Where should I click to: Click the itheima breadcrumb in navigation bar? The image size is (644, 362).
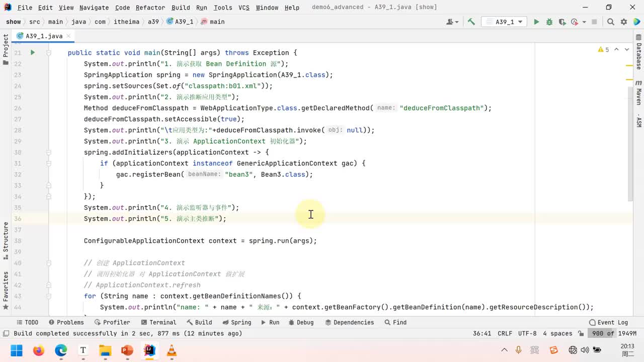click(x=126, y=22)
